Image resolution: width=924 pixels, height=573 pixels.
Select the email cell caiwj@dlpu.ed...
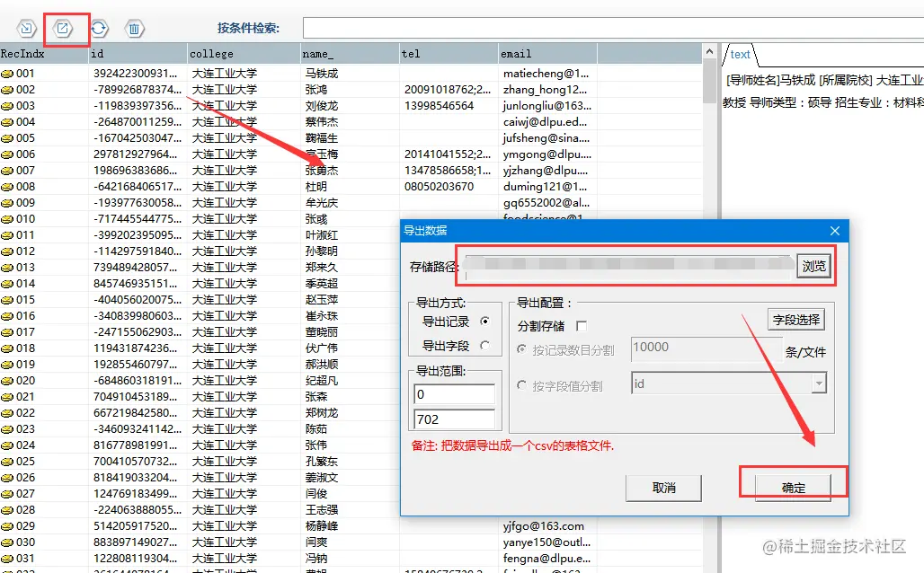545,122
